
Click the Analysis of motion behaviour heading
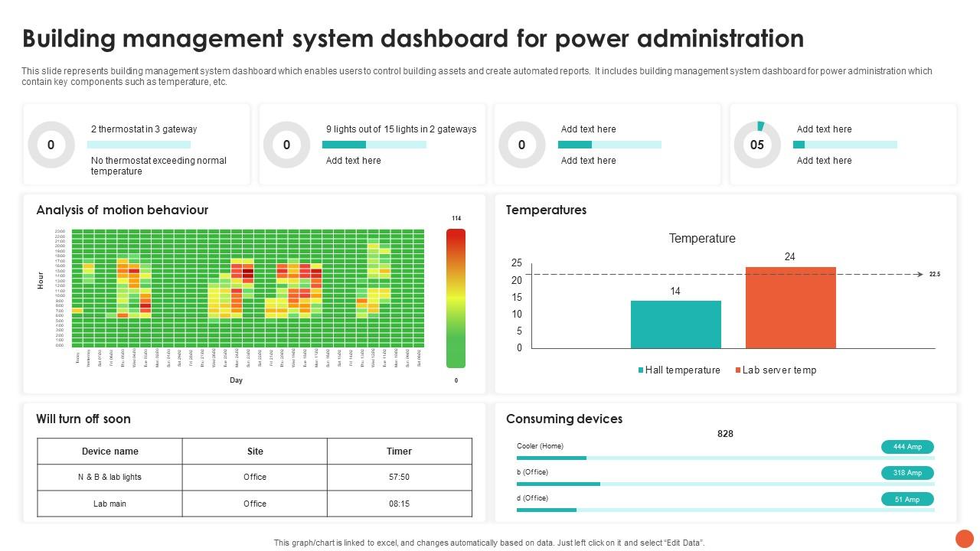[x=122, y=210]
